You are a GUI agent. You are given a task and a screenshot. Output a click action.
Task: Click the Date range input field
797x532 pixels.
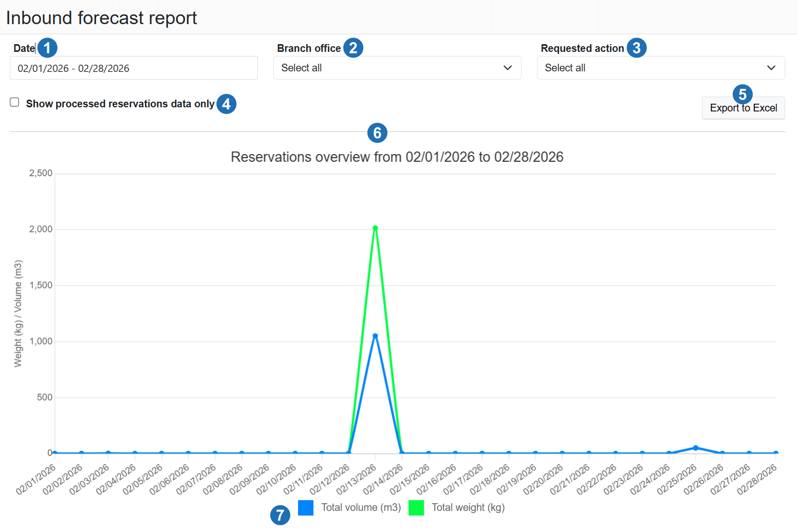tap(134, 68)
